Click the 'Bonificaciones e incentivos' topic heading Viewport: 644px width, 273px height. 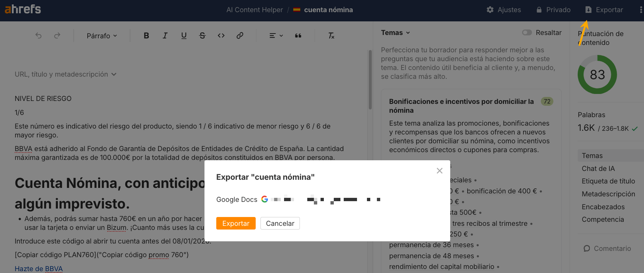click(x=461, y=106)
